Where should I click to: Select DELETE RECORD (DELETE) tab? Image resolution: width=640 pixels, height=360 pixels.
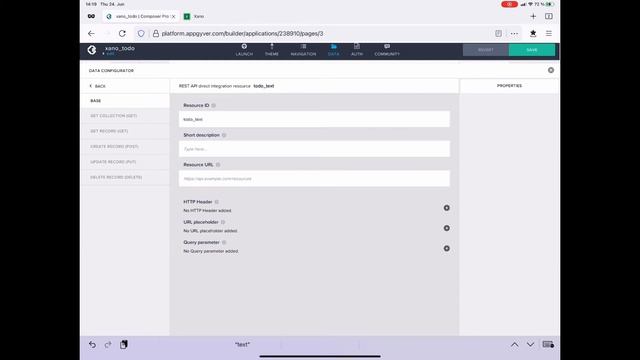point(125,177)
